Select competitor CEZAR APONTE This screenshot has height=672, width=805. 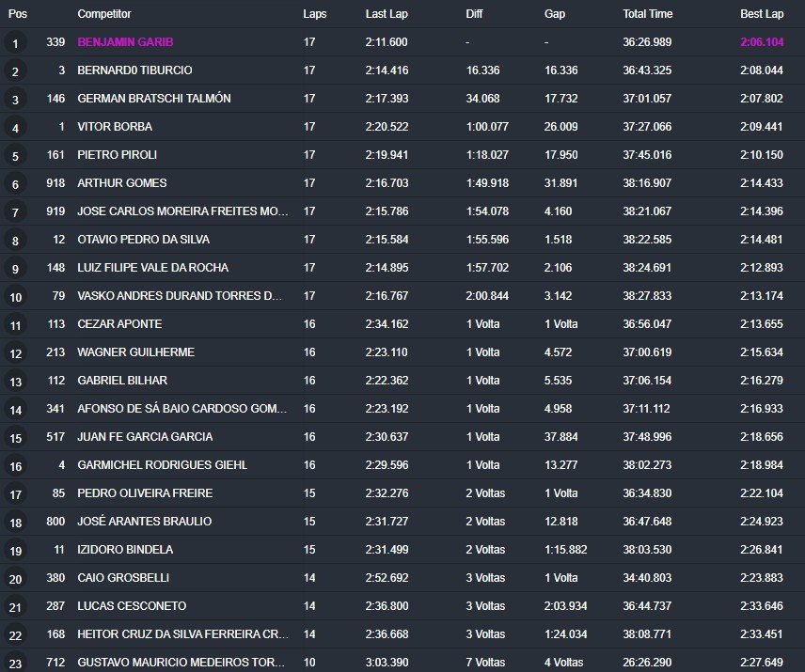pos(119,324)
